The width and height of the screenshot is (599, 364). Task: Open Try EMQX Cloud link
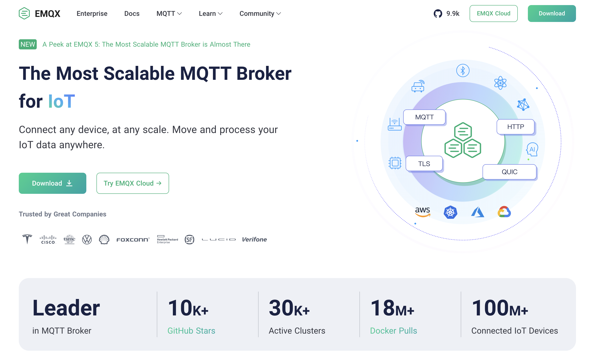[x=133, y=183]
